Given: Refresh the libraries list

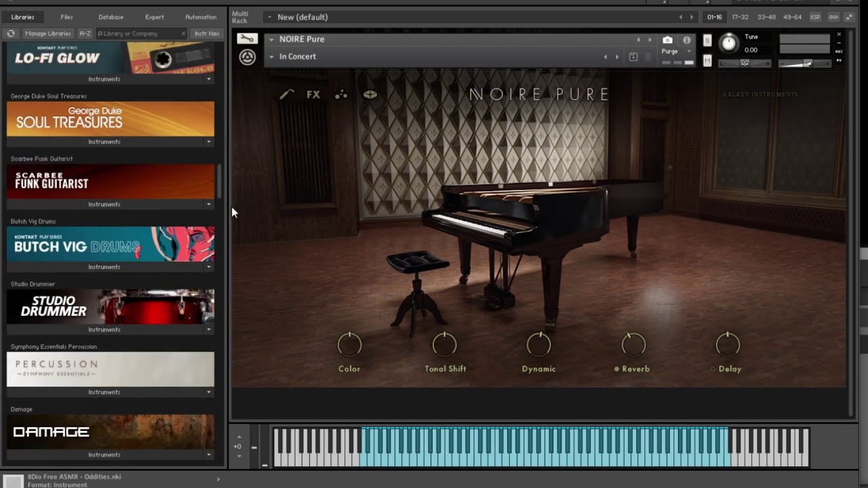Looking at the screenshot, I should tap(11, 33).
